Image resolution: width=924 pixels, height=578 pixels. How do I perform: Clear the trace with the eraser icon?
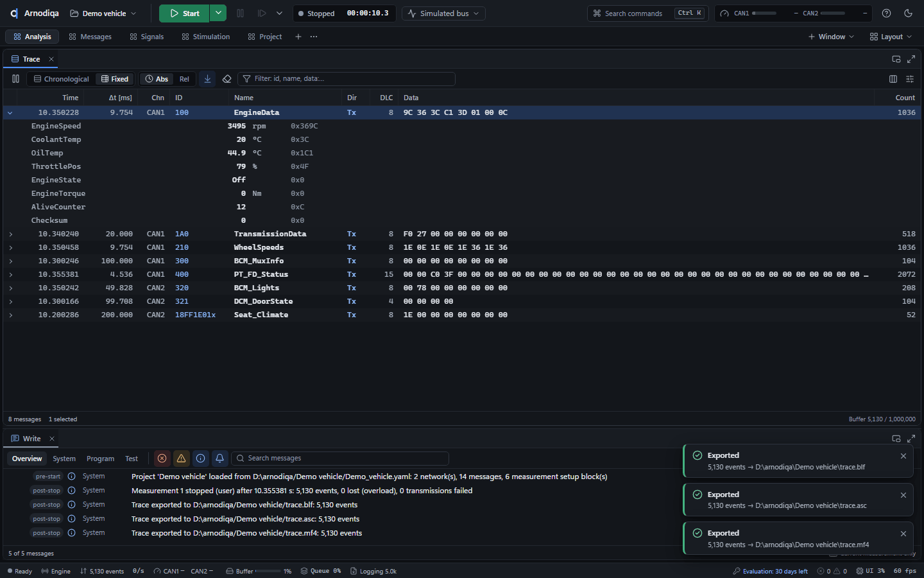tap(227, 79)
